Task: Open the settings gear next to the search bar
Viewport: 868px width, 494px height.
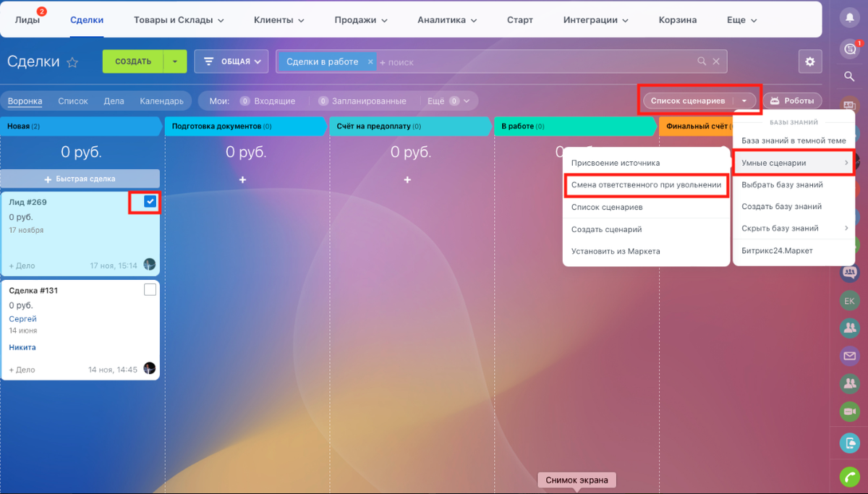Action: coord(810,61)
